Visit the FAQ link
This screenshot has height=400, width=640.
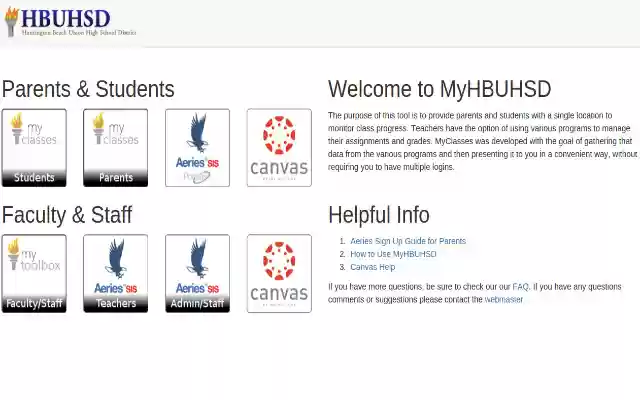[x=520, y=287]
